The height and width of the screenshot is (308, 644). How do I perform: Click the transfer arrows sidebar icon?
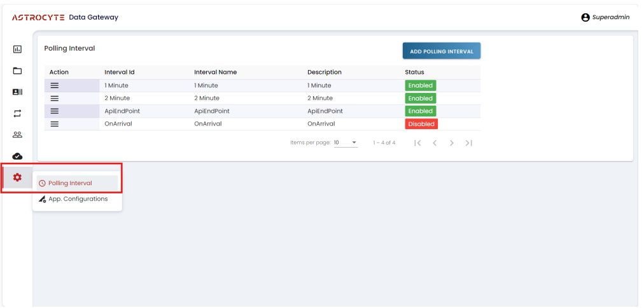tap(17, 113)
